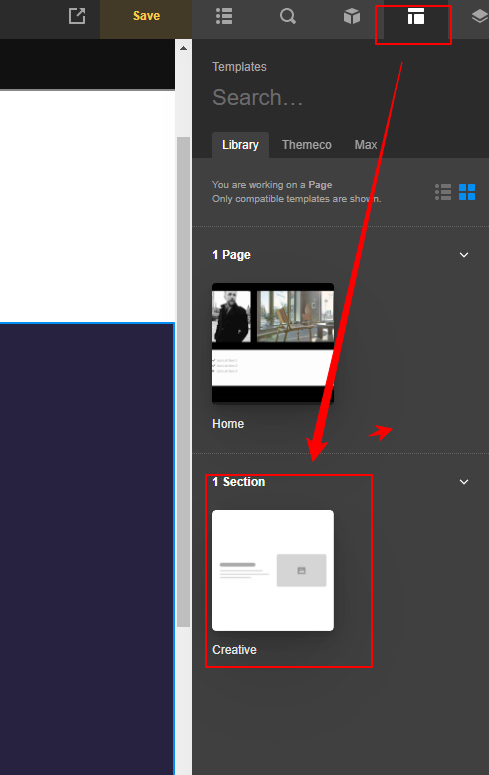489x775 pixels.
Task: Click the Save button
Action: [x=146, y=16]
